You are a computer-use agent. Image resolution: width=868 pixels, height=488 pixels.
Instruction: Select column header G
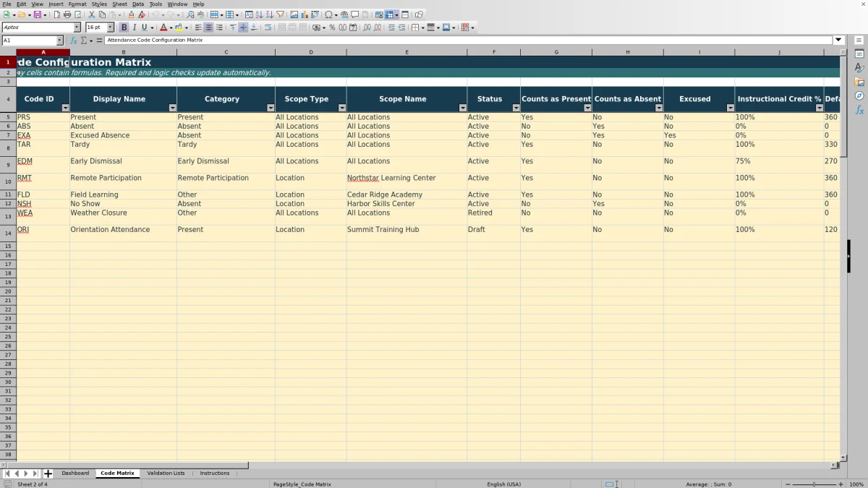[x=556, y=52]
